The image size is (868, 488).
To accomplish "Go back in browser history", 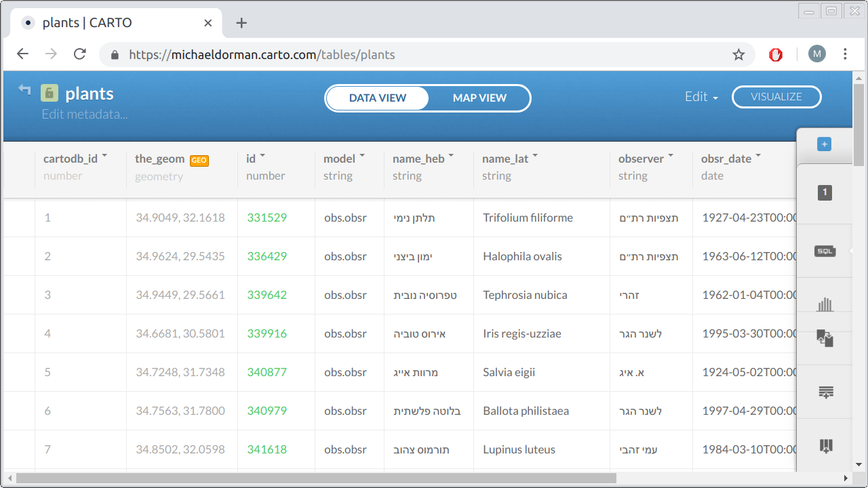I will click(22, 54).
